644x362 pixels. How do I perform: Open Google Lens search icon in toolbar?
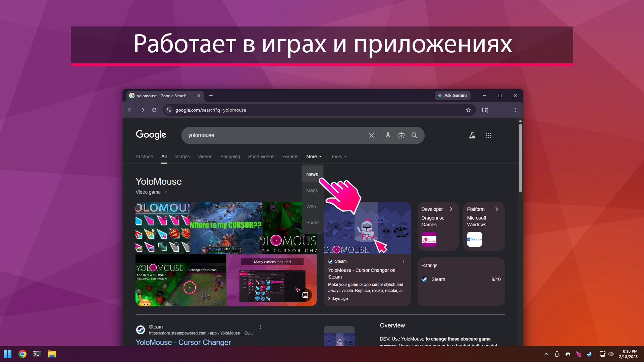pyautogui.click(x=485, y=110)
